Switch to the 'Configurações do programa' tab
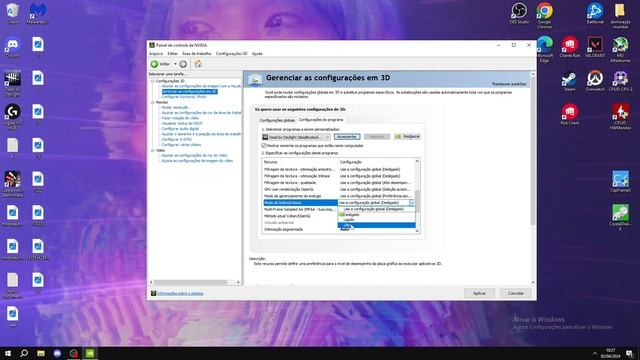Viewport: 640px width, 360px height. pyautogui.click(x=321, y=120)
